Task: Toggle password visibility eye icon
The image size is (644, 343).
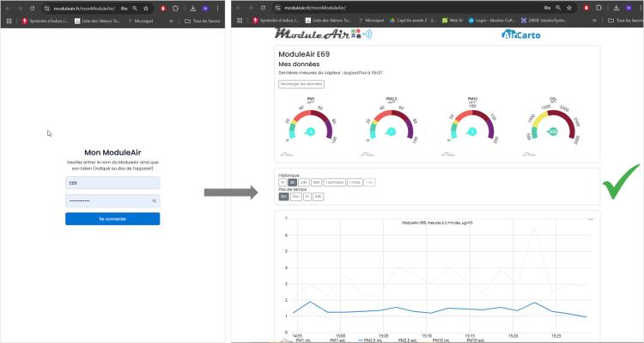Action: (154, 200)
